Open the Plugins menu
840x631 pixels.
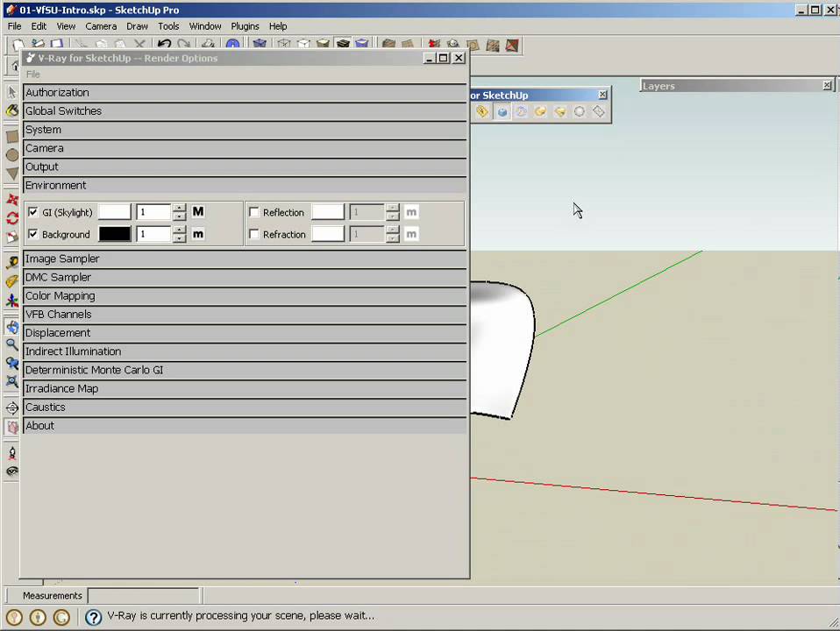point(245,26)
